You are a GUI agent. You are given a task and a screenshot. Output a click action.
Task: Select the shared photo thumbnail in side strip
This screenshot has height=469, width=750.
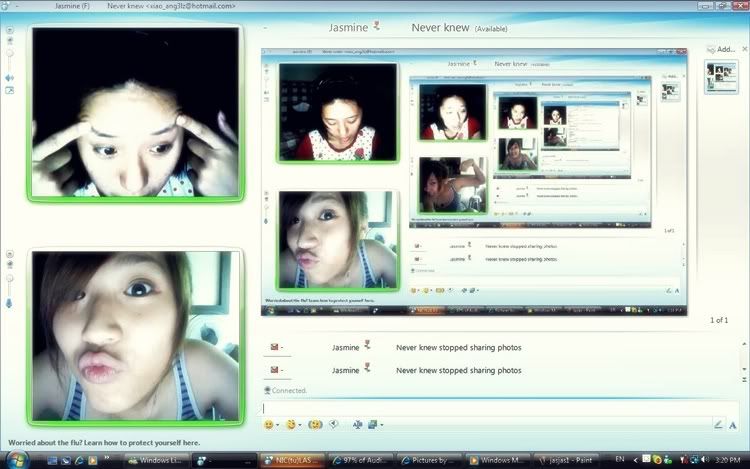[721, 76]
